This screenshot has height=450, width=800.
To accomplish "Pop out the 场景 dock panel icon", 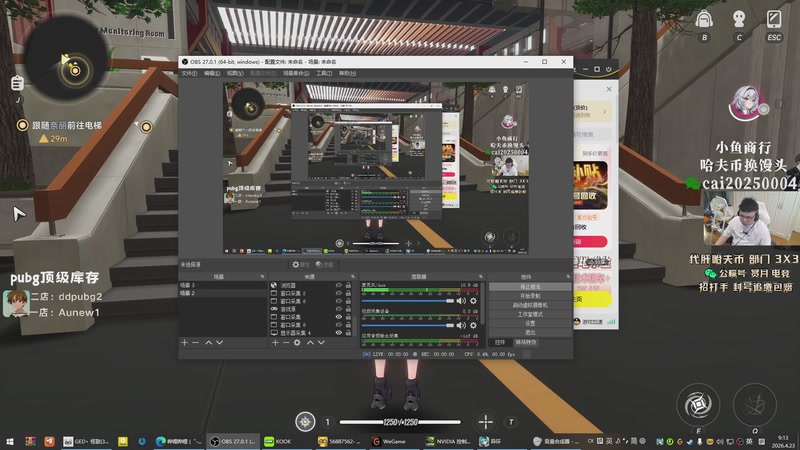I will (262, 277).
